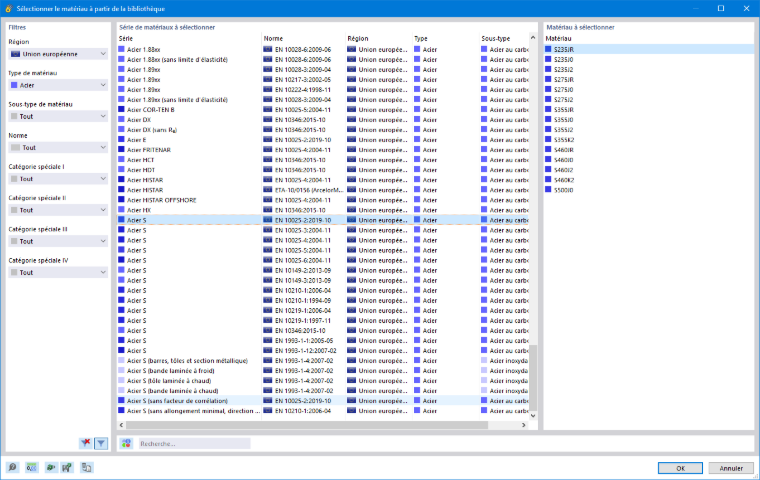Sort by the Type column header
Image resolution: width=760 pixels, height=480 pixels.
[x=446, y=38]
